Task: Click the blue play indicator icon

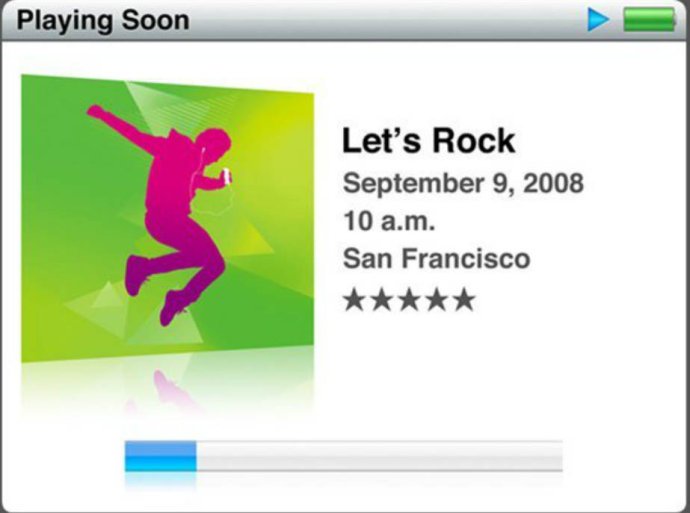Action: tap(598, 20)
